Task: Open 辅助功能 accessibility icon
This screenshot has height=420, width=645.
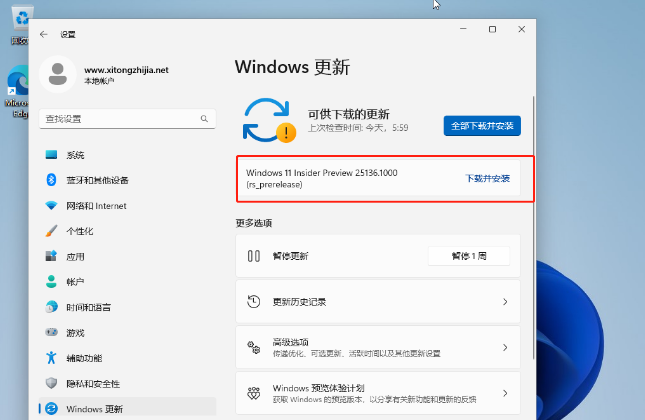Action: [51, 357]
